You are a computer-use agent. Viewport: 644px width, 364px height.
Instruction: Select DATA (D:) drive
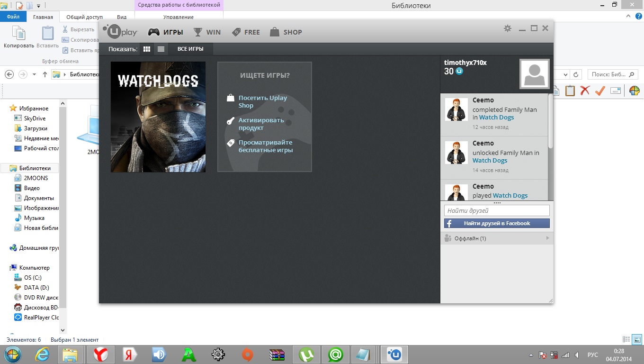tap(31, 288)
